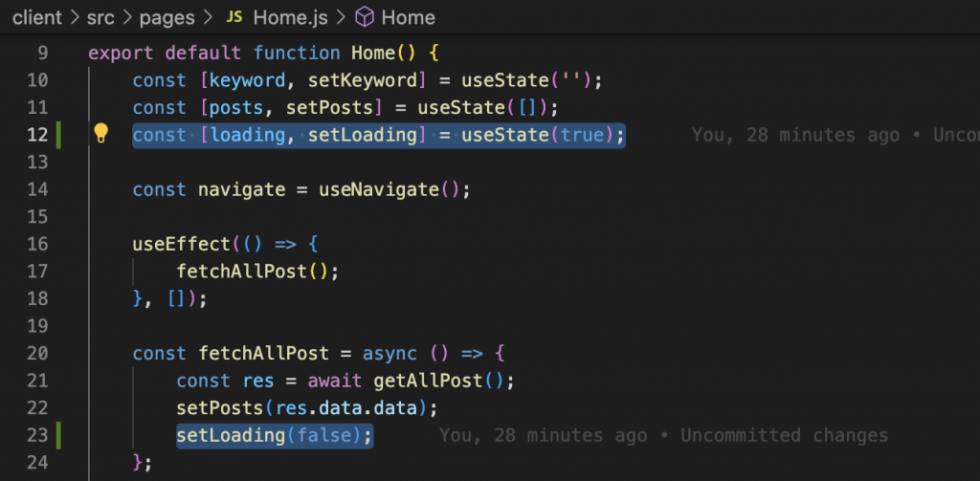Click the 'Home' function name on line 9

click(x=373, y=54)
